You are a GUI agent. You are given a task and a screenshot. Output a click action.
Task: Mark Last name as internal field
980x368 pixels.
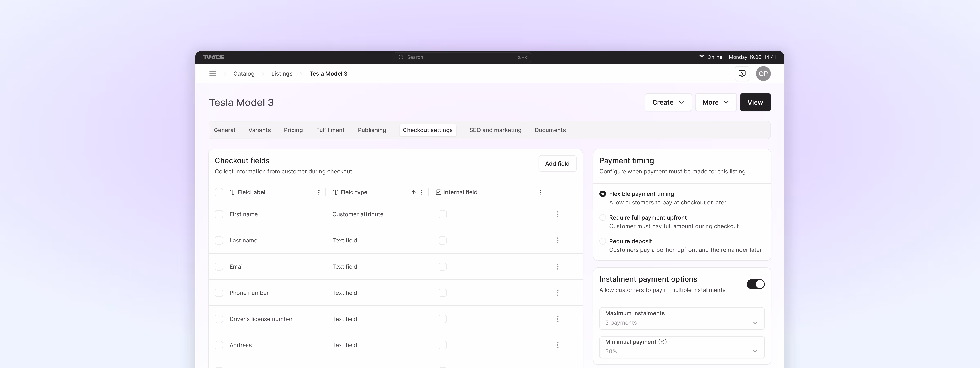click(x=442, y=240)
